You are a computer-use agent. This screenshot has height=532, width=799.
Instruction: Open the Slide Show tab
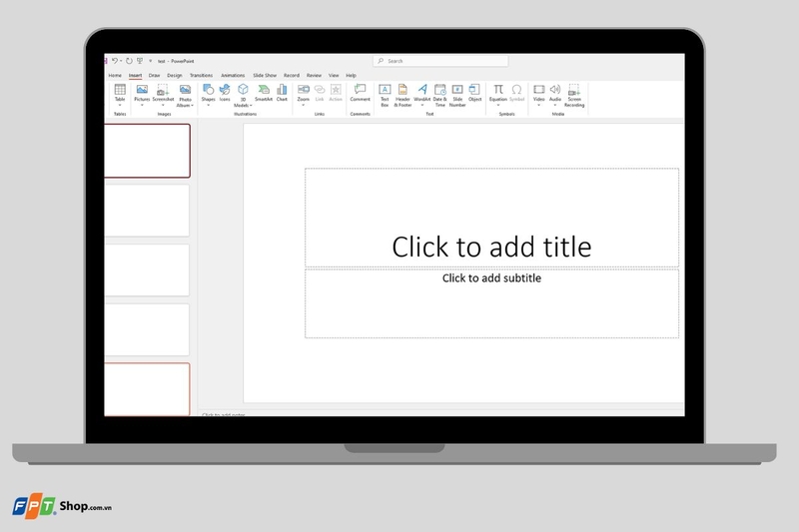click(x=265, y=75)
